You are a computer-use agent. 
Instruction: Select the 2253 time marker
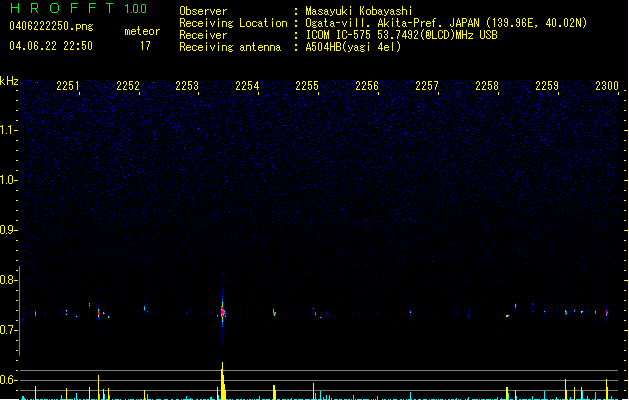(187, 87)
